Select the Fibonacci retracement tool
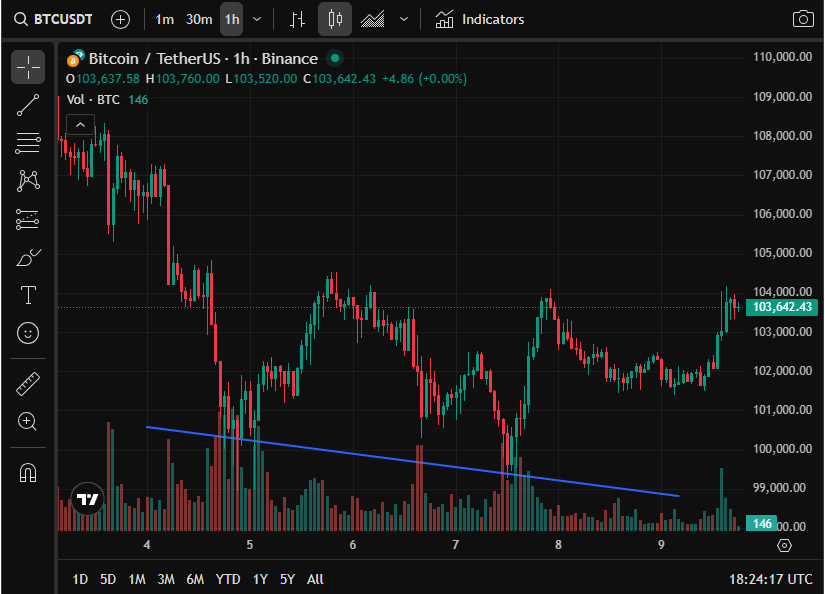Image resolution: width=825 pixels, height=594 pixels. (x=28, y=143)
